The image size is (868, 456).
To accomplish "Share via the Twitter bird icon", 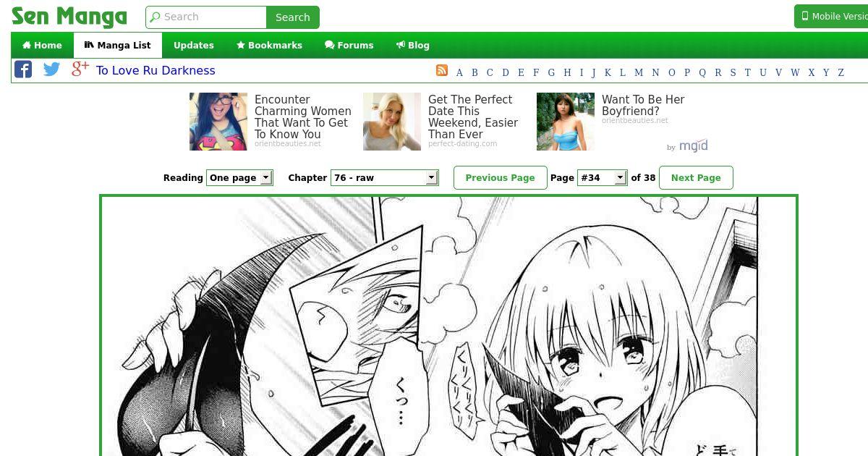I will (x=51, y=69).
